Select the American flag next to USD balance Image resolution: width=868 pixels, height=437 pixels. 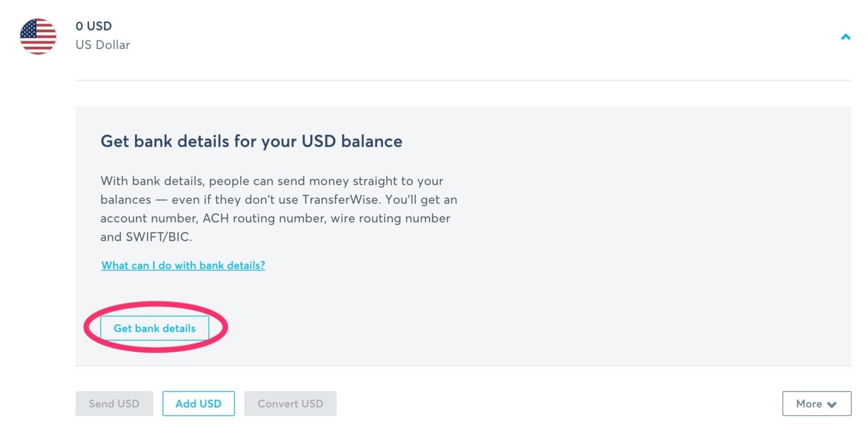tap(38, 36)
